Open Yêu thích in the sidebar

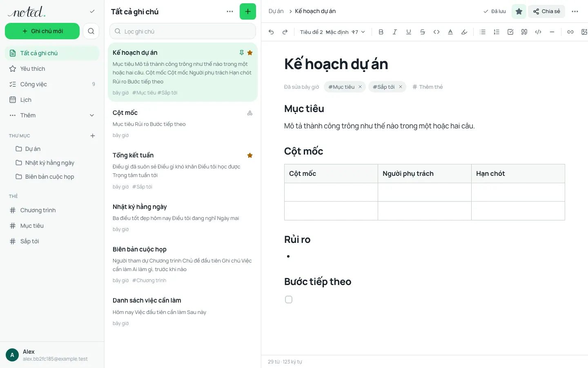coord(52,69)
